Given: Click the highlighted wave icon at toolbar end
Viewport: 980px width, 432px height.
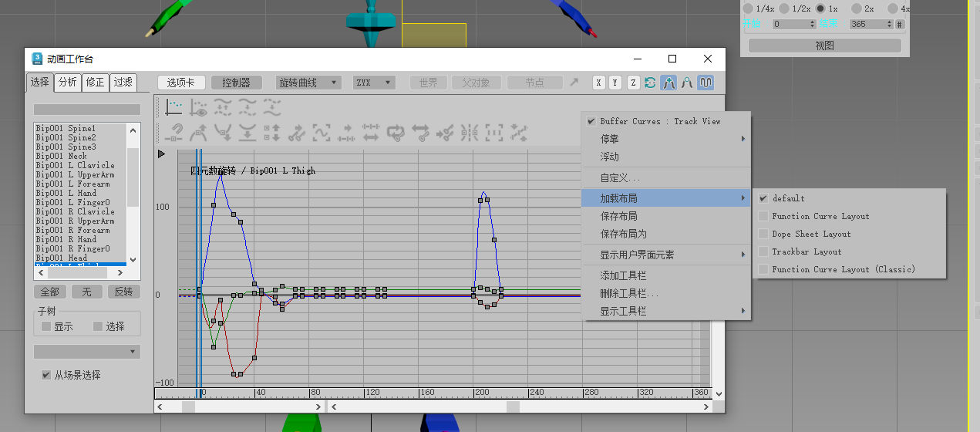Looking at the screenshot, I should pos(706,83).
